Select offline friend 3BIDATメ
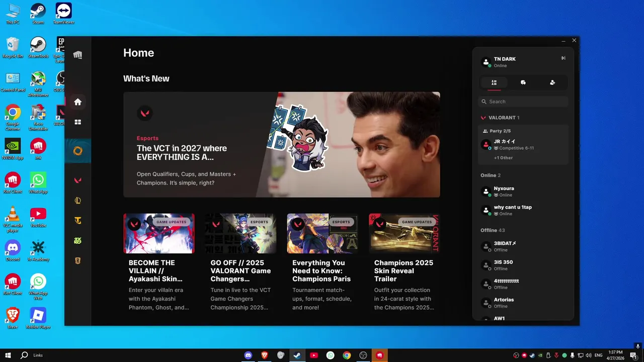The width and height of the screenshot is (644, 362). coord(523,246)
